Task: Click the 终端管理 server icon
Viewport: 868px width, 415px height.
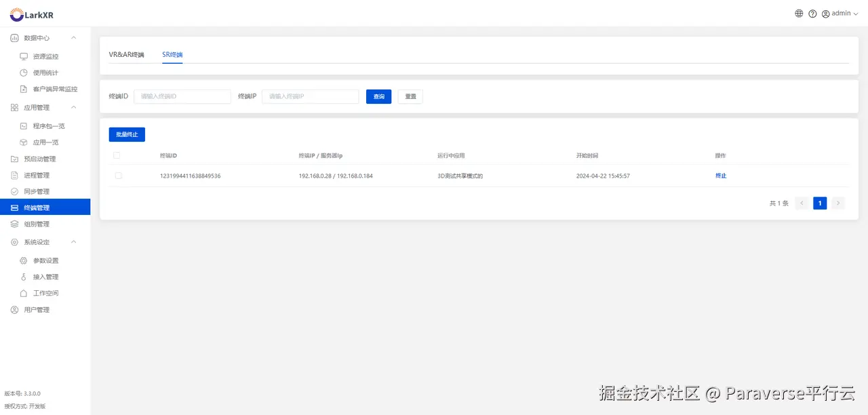Action: pyautogui.click(x=14, y=207)
